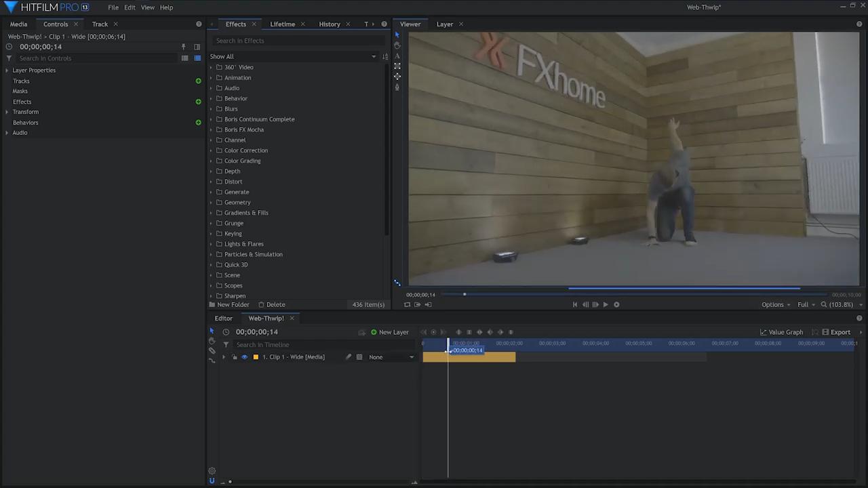This screenshot has width=868, height=488.
Task: Switch to the Media tab
Action: (x=18, y=24)
